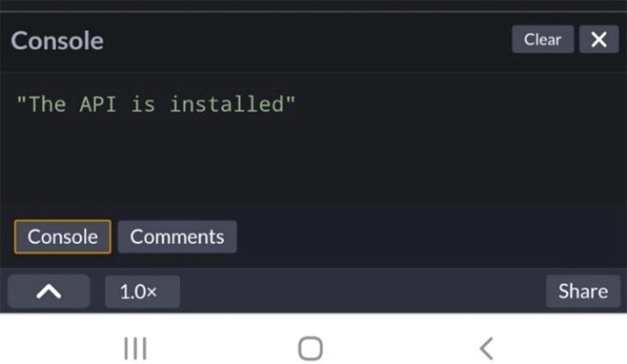Select the Console tab in the footer
This screenshot has width=627, height=364.
tap(63, 237)
